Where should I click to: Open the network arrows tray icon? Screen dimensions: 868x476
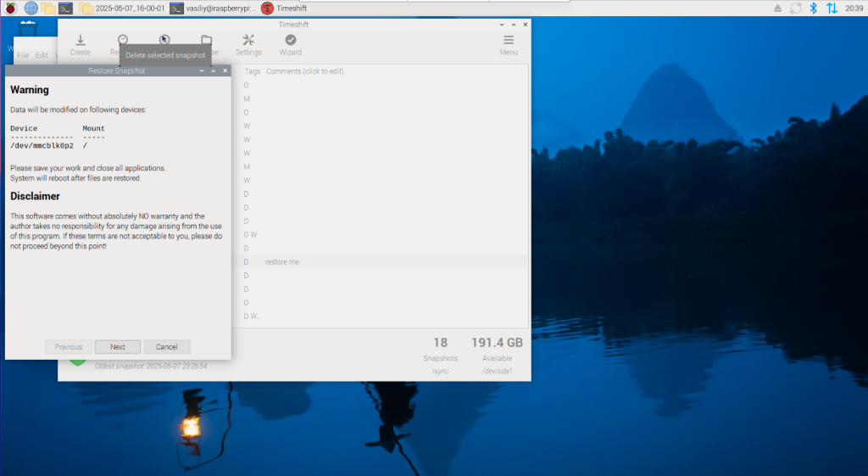click(x=832, y=8)
